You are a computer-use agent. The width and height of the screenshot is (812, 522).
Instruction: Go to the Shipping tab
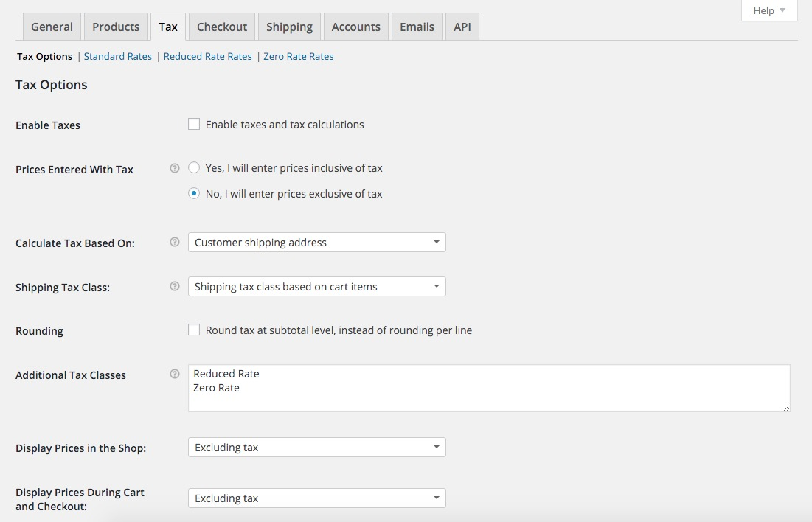click(x=289, y=27)
